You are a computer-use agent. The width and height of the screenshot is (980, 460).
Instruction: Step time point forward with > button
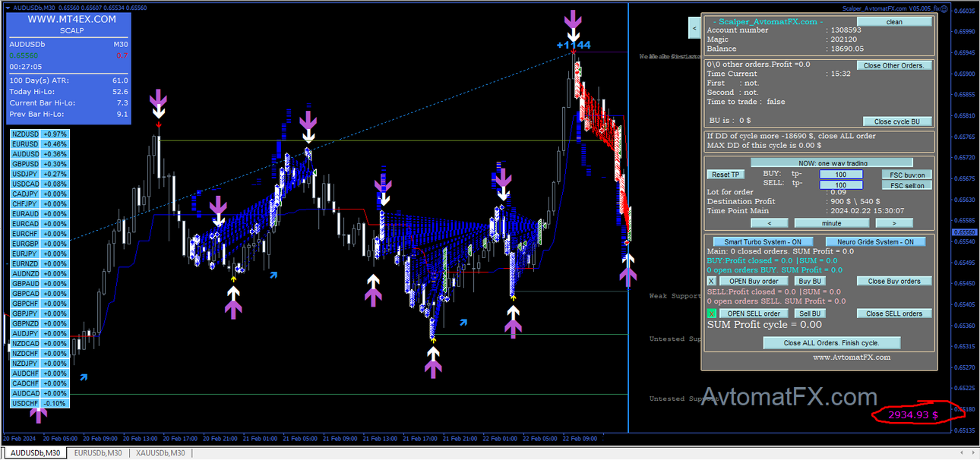pos(894,223)
